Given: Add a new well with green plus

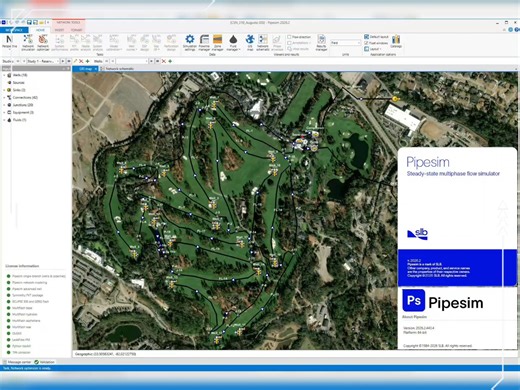Looking at the screenshot, I should [x=170, y=61].
